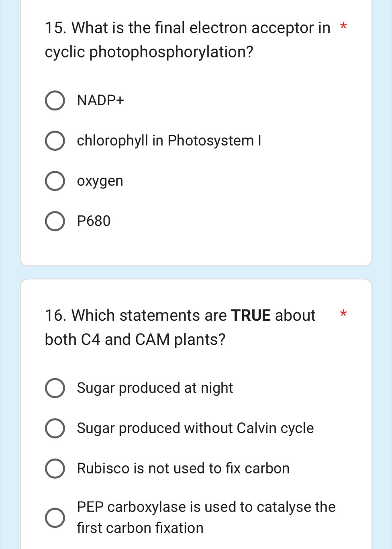Click the question 15 answer card
Viewport: 392px width, 549px height.
click(x=197, y=133)
